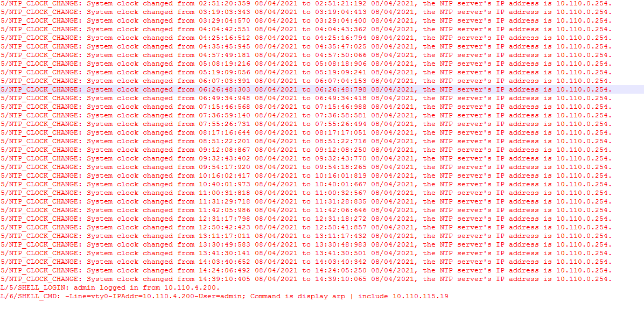Click the SHELL_LOGIN admin logged in line
The height and width of the screenshot is (316, 644).
click(x=110, y=287)
